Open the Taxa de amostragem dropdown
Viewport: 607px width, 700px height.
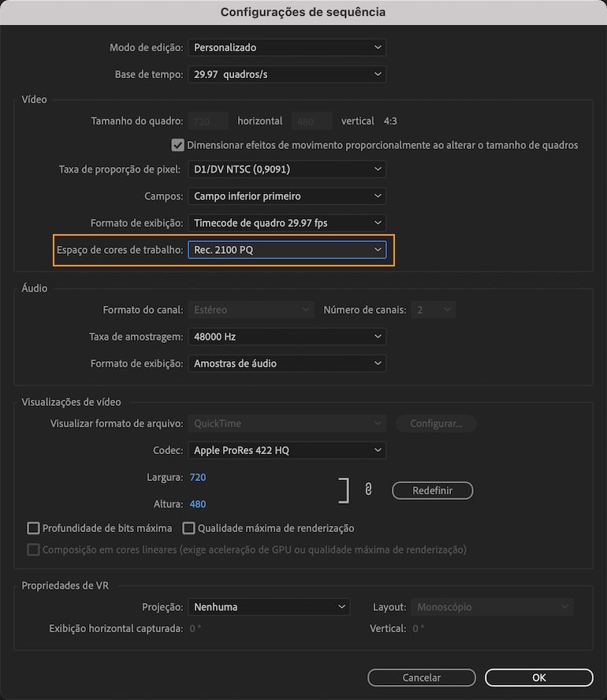click(x=286, y=337)
